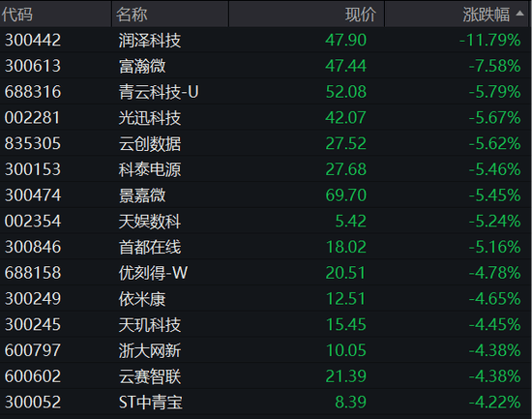Select the -11.79% change value
This screenshot has width=532, height=419.
[x=490, y=40]
